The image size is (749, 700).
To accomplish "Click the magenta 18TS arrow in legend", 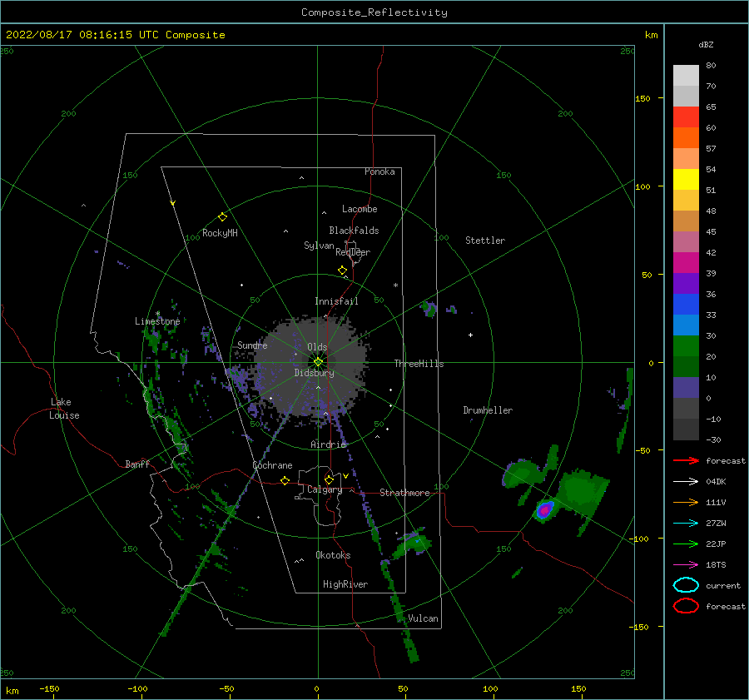I will (x=686, y=565).
